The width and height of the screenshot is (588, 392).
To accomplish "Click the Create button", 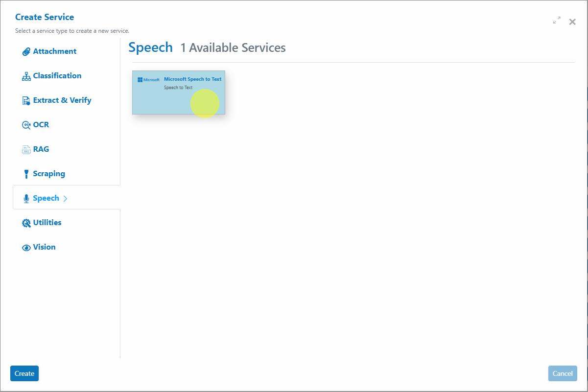I will [x=24, y=373].
